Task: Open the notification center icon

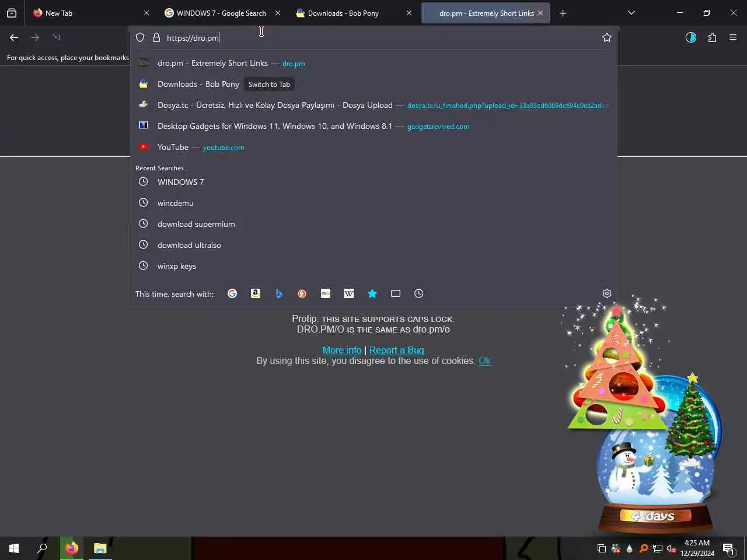Action: pos(729,548)
